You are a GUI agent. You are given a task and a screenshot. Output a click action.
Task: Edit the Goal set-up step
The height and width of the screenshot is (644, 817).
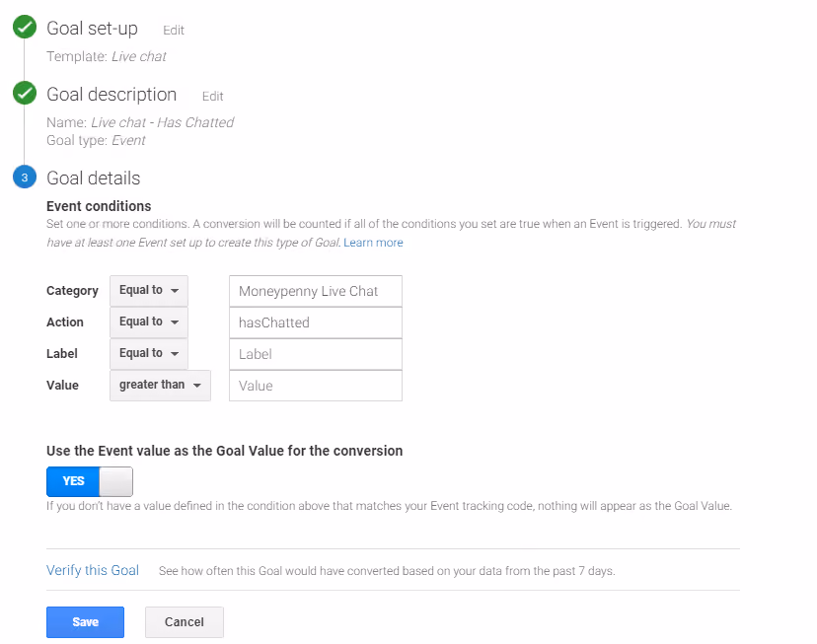174,31
